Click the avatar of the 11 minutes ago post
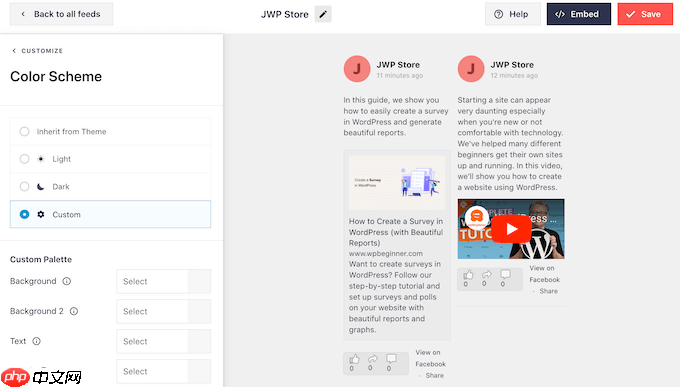680x387 pixels. (357, 69)
